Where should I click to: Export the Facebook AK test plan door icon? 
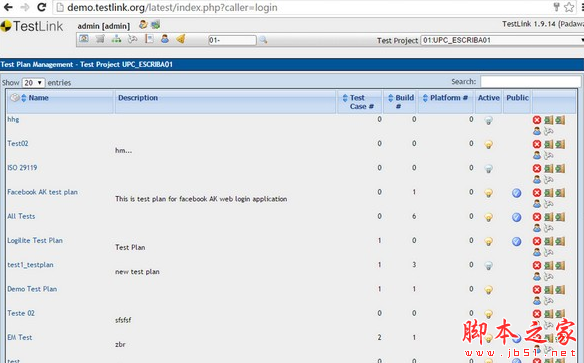548,192
